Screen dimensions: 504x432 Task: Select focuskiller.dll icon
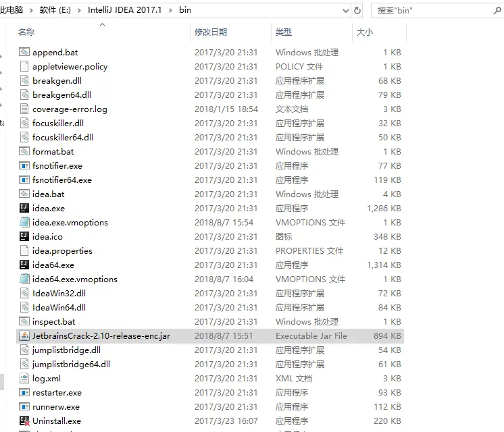click(24, 123)
